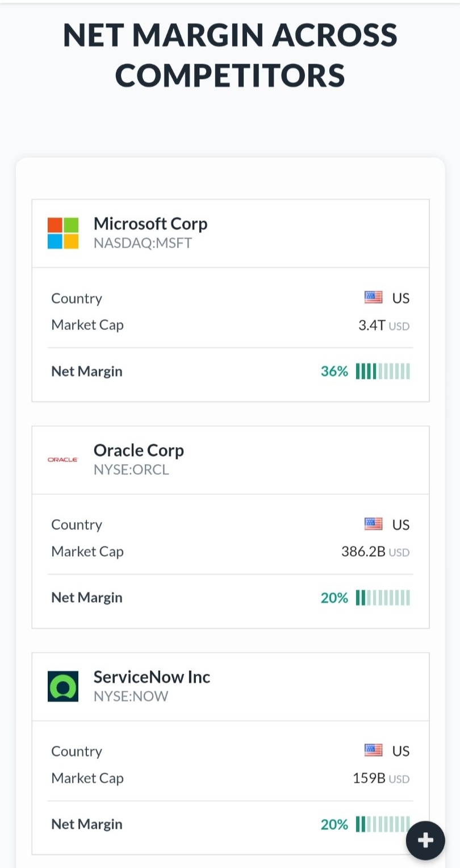Click Microsoft's 3.4T market cap value

(372, 325)
